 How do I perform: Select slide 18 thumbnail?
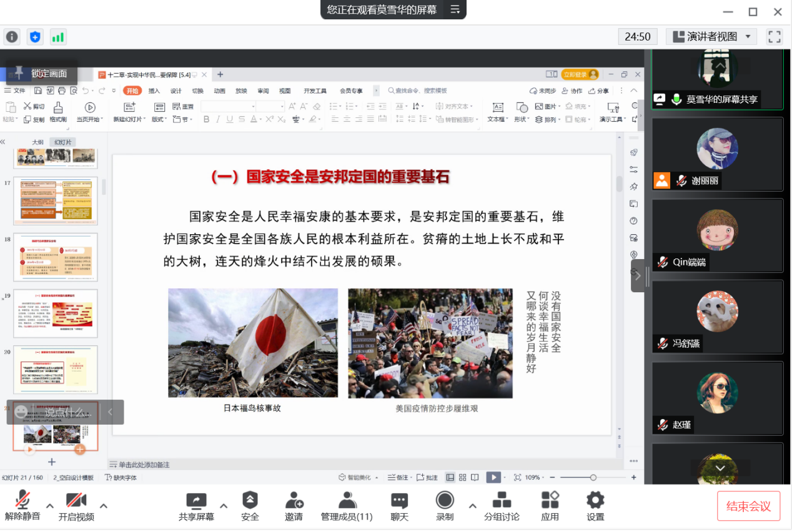coord(56,257)
